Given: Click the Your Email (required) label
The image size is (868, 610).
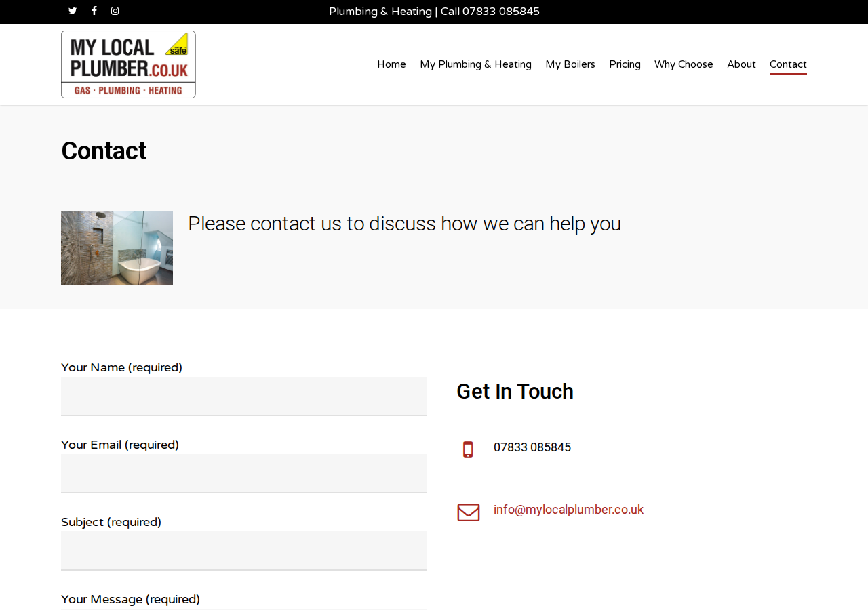Looking at the screenshot, I should coord(120,445).
